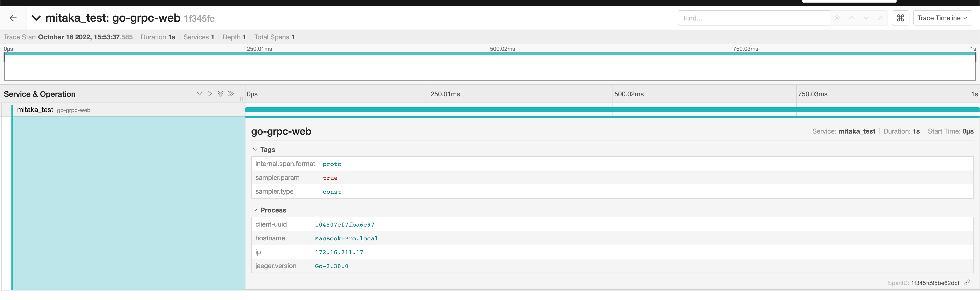This screenshot has width=980, height=300.
Task: Click the locate matching span target icon
Action: 837,18
